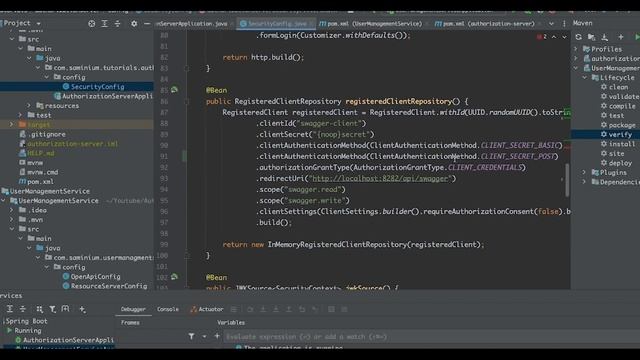Image resolution: width=640 pixels, height=360 pixels.
Task: Switch to Debugger tab in Services
Action: click(133, 309)
